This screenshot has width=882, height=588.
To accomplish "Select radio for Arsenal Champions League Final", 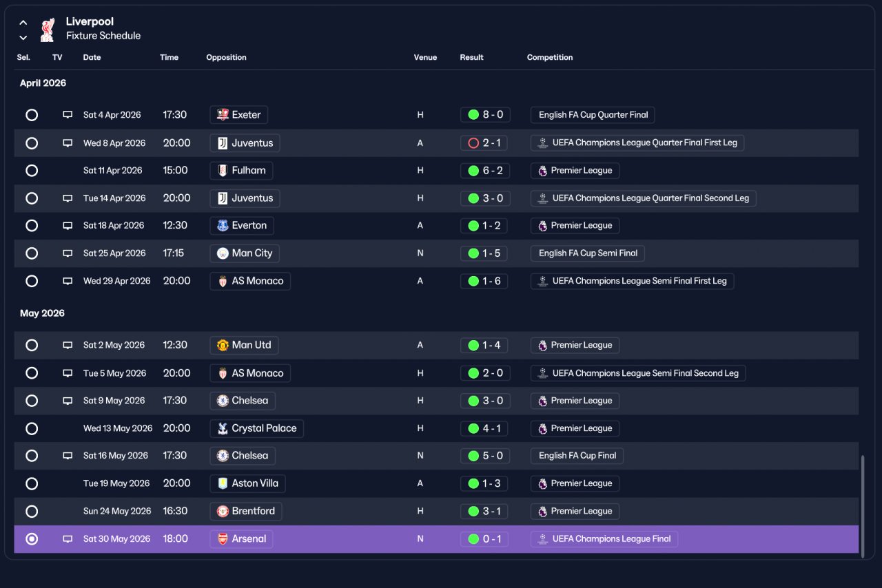I will pyautogui.click(x=32, y=539).
